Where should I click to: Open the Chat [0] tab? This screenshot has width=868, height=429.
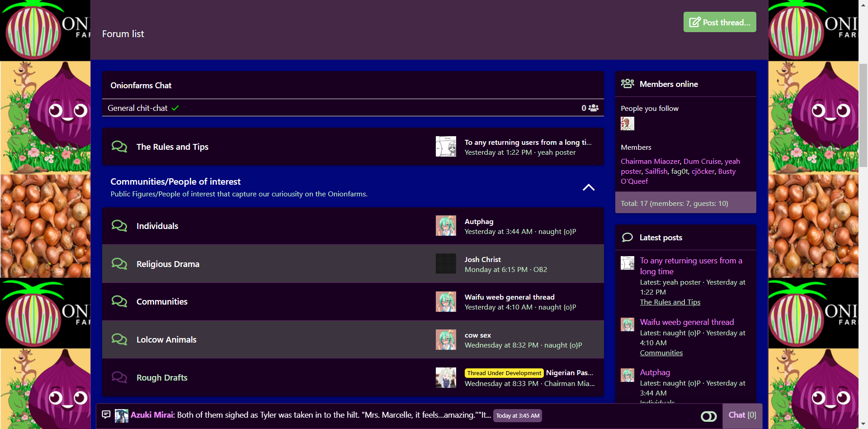[x=742, y=415]
